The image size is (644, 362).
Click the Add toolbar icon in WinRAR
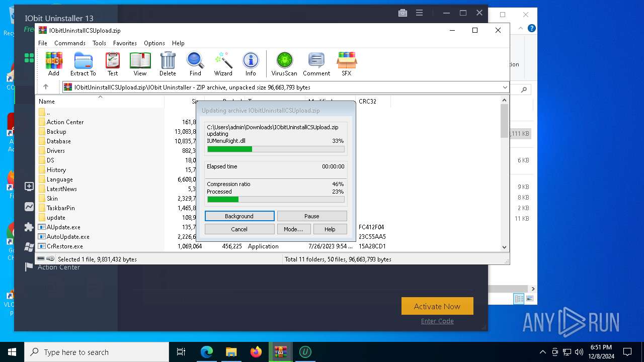point(54,64)
